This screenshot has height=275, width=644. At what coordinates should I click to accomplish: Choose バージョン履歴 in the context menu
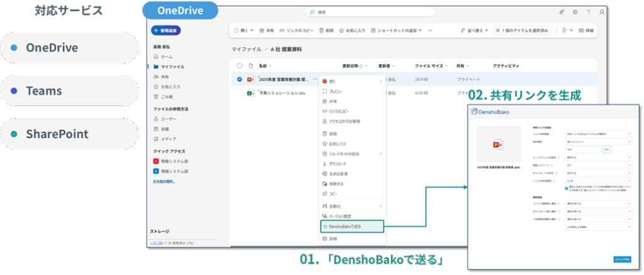point(352,216)
